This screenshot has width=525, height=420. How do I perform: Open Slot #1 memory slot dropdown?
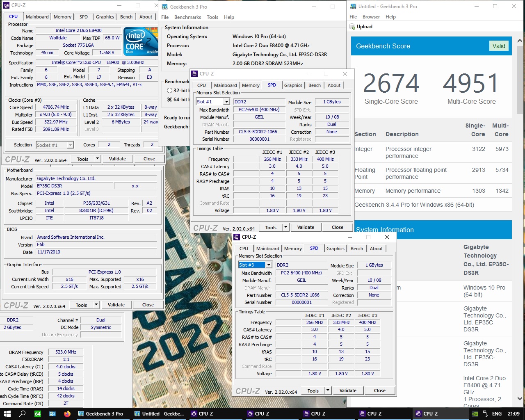coord(226,102)
